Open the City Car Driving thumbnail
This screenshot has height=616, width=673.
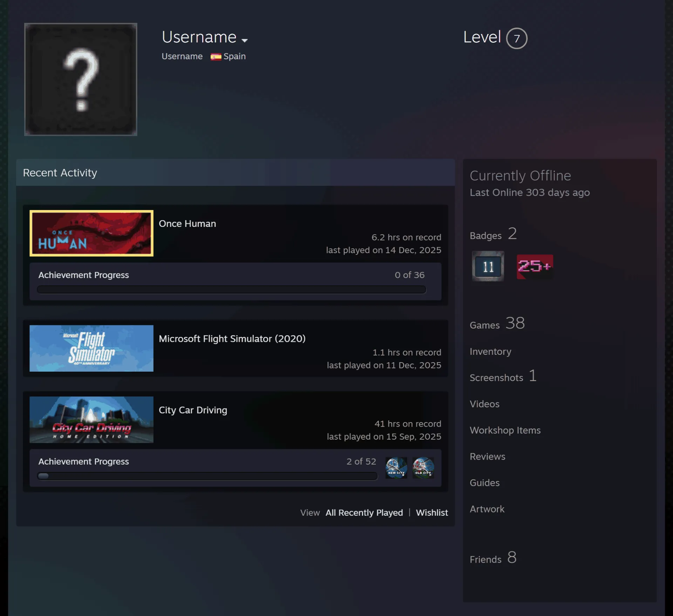tap(91, 420)
